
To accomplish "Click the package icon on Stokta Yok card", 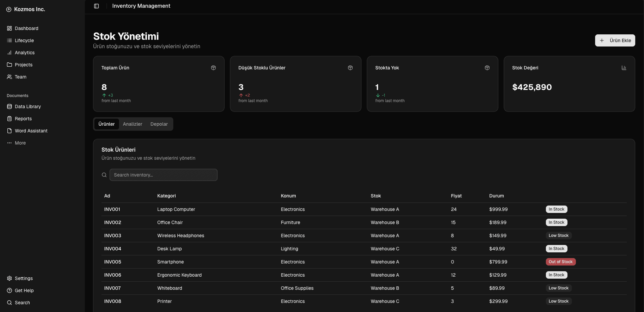I will pyautogui.click(x=487, y=68).
